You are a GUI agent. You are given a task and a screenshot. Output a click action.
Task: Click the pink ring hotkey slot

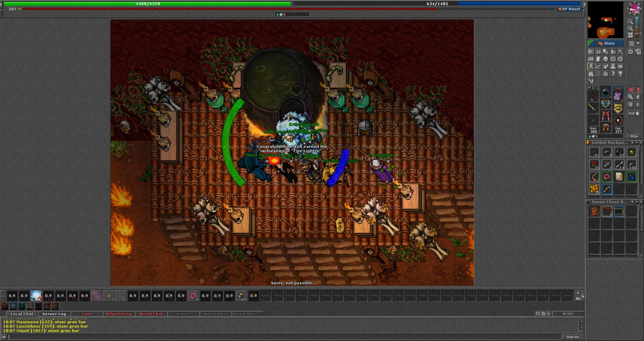pyautogui.click(x=193, y=296)
